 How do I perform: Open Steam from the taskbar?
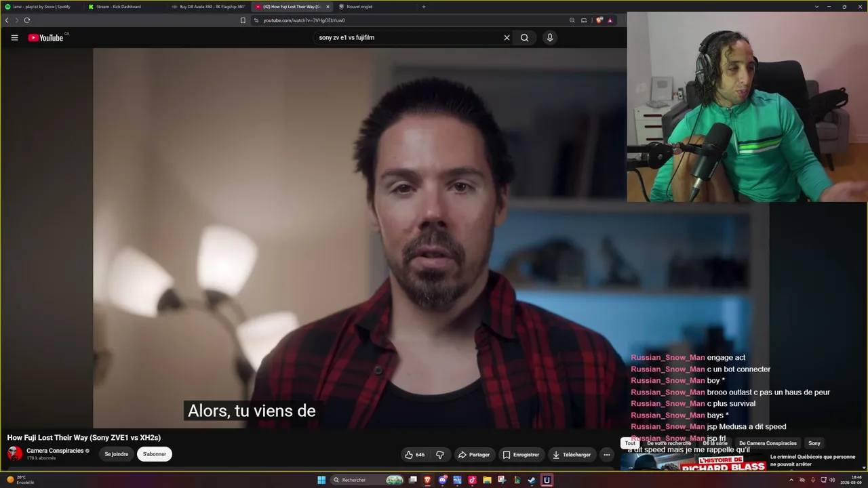click(x=532, y=480)
